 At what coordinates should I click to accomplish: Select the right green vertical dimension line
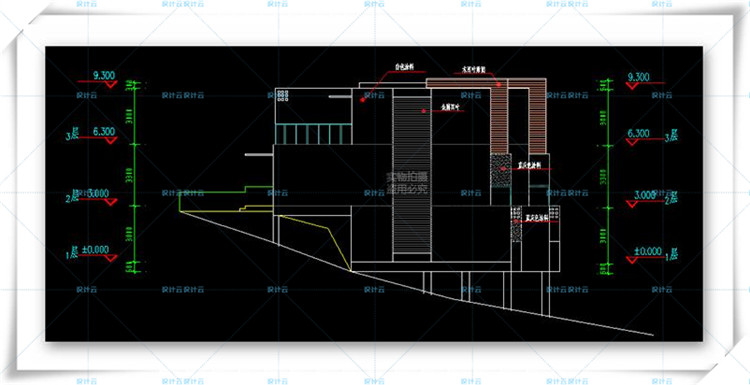[608, 178]
